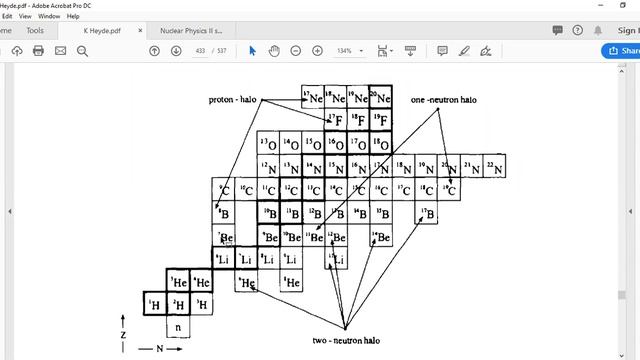Go to next page arrow
Viewport: 640px width, 360px height.
(x=176, y=51)
